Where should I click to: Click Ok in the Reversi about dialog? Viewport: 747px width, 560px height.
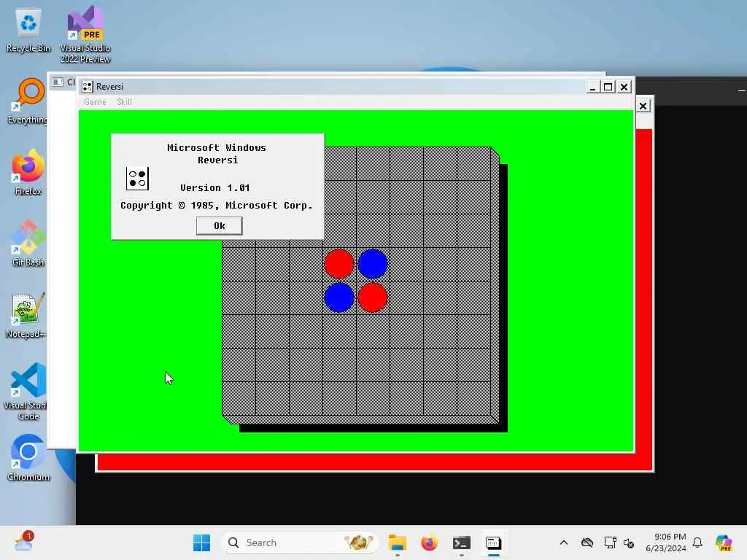click(x=219, y=226)
